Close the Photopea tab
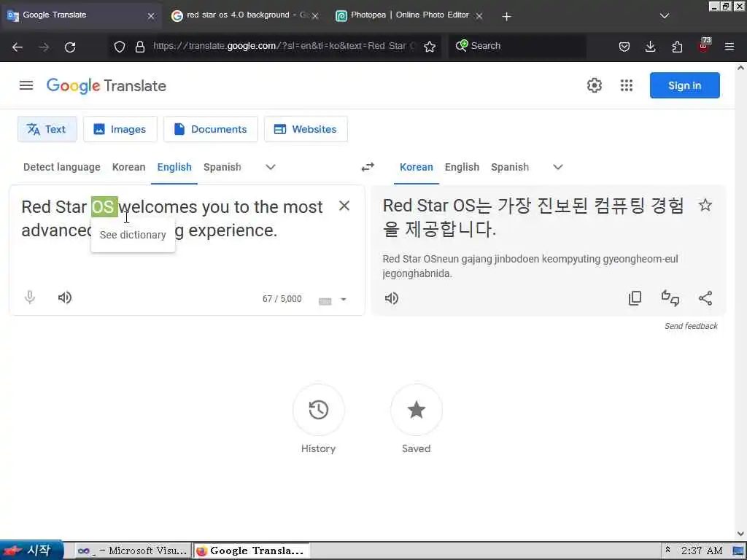 point(479,16)
